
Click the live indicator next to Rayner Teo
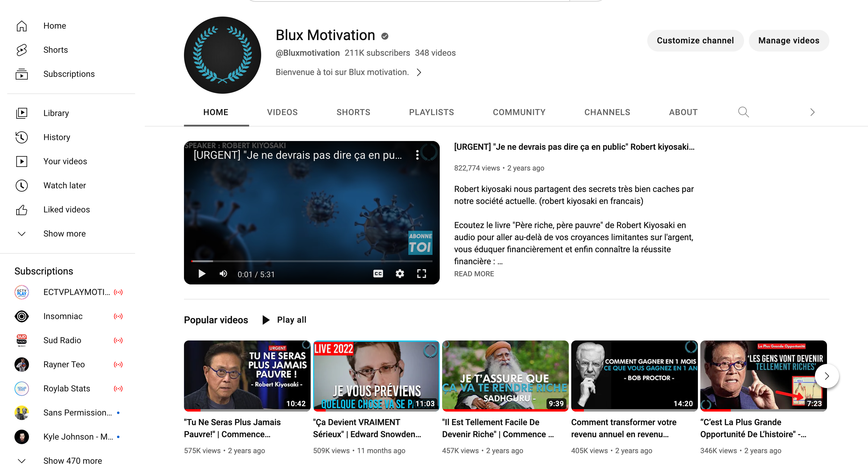(x=118, y=365)
